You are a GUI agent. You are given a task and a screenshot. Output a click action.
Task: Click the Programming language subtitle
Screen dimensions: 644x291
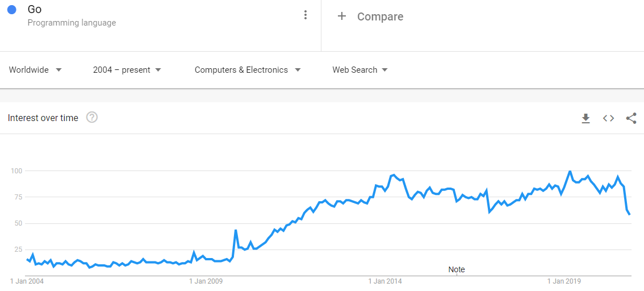pyautogui.click(x=72, y=23)
